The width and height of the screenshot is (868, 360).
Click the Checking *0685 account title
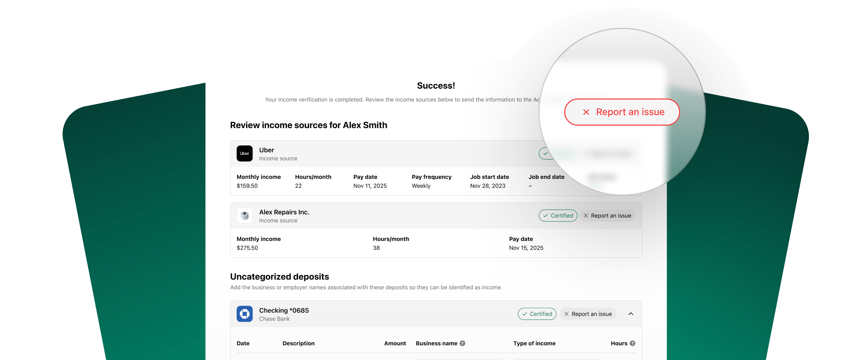[x=284, y=310]
